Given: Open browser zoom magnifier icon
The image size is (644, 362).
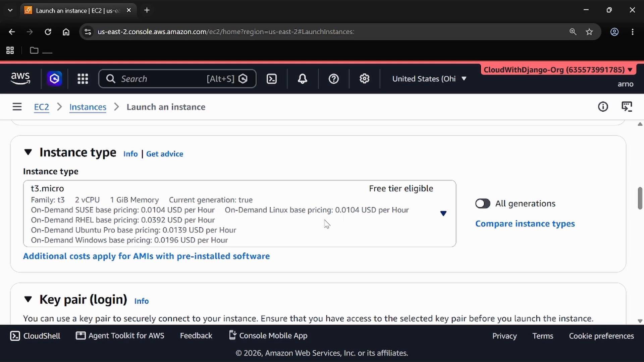Looking at the screenshot, I should pyautogui.click(x=573, y=32).
